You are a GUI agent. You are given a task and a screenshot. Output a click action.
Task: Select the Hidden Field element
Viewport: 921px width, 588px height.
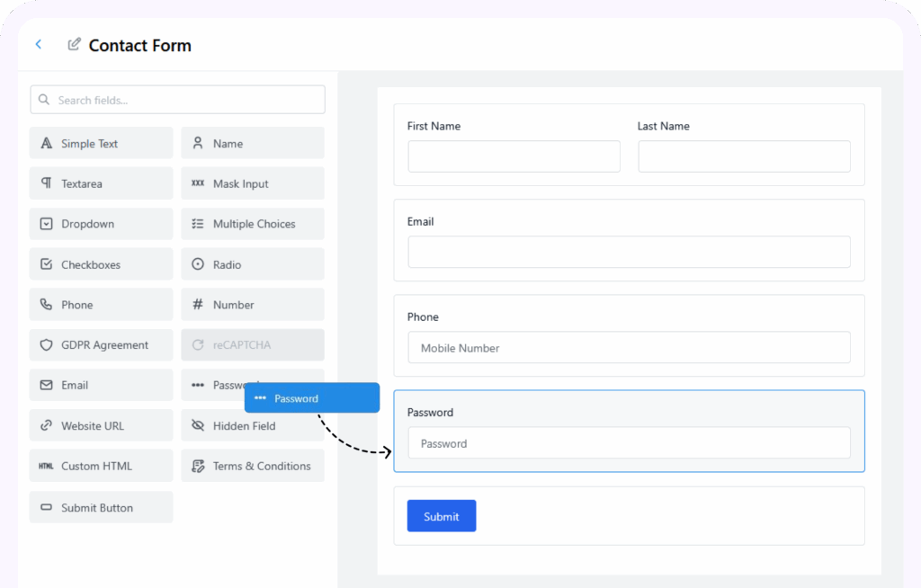253,424
